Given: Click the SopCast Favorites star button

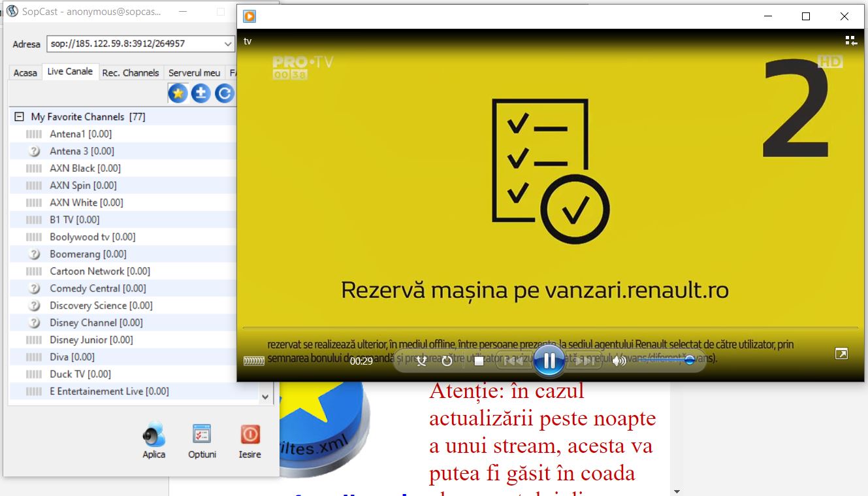Looking at the screenshot, I should click(178, 93).
